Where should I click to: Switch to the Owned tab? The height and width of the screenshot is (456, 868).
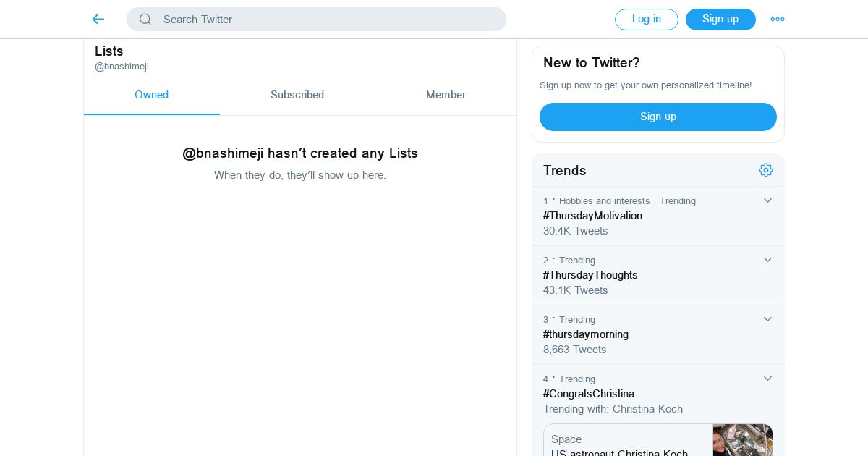[151, 95]
